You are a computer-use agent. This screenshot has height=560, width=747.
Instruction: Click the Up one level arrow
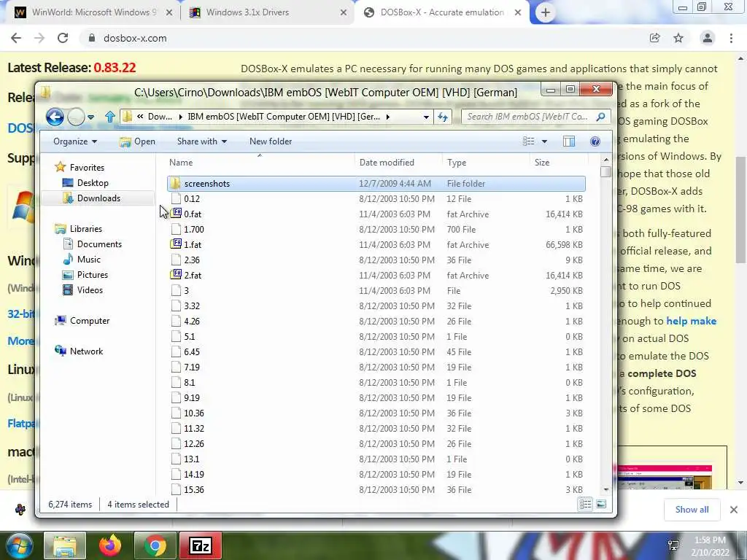click(x=110, y=117)
